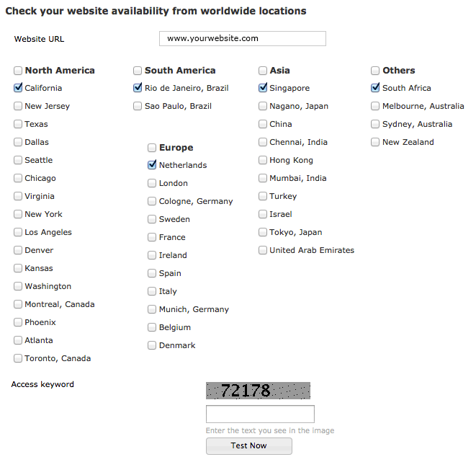Click the 72178 captcha image
Image resolution: width=476 pixels, height=462 pixels.
point(258,391)
